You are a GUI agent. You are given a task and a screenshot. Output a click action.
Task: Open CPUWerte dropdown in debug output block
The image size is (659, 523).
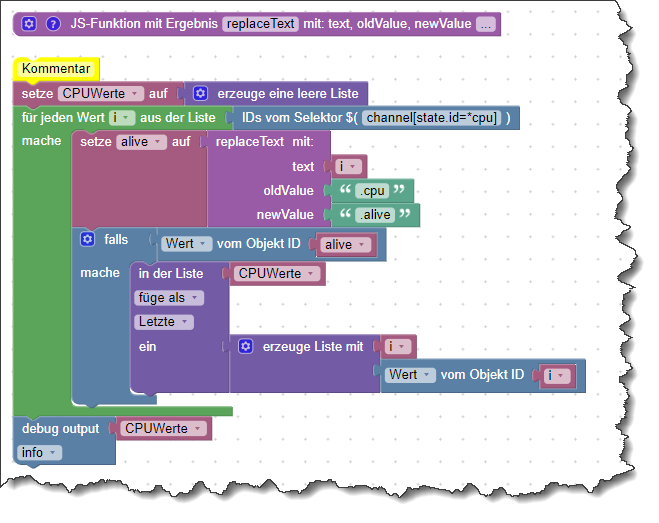pos(163,428)
